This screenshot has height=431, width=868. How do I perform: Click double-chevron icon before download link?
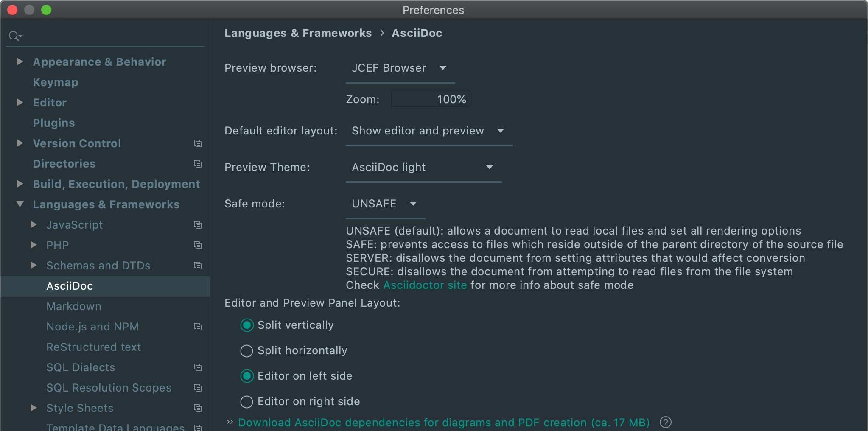(x=230, y=422)
